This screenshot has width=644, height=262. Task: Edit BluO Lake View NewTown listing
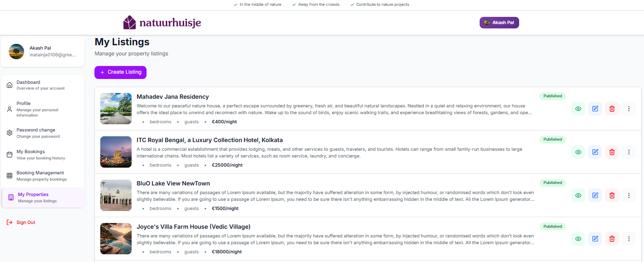595,196
